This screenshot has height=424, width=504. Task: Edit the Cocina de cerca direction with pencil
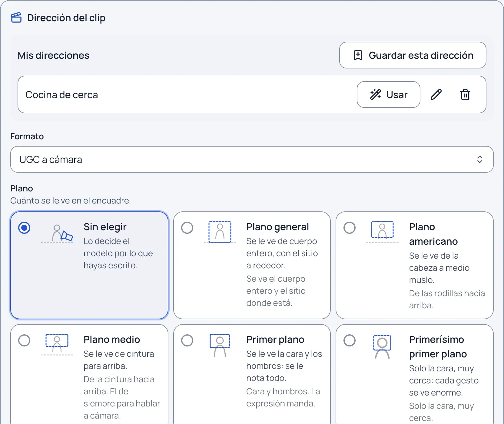click(436, 94)
